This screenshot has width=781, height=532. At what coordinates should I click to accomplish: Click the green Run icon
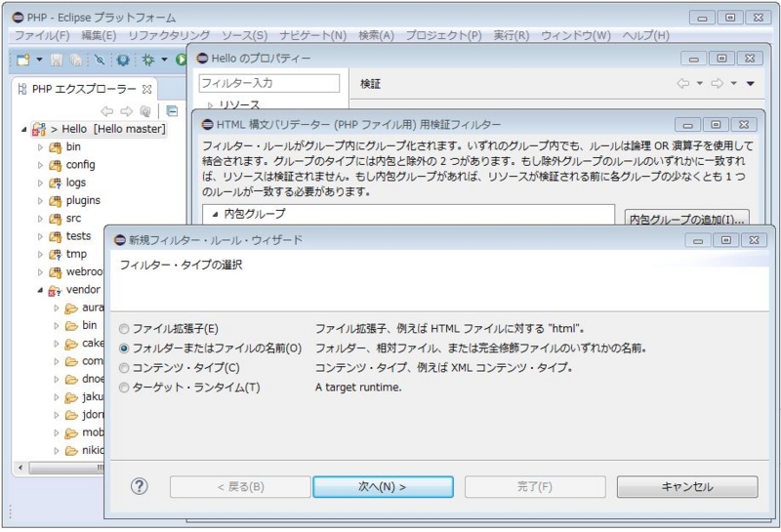click(x=181, y=61)
